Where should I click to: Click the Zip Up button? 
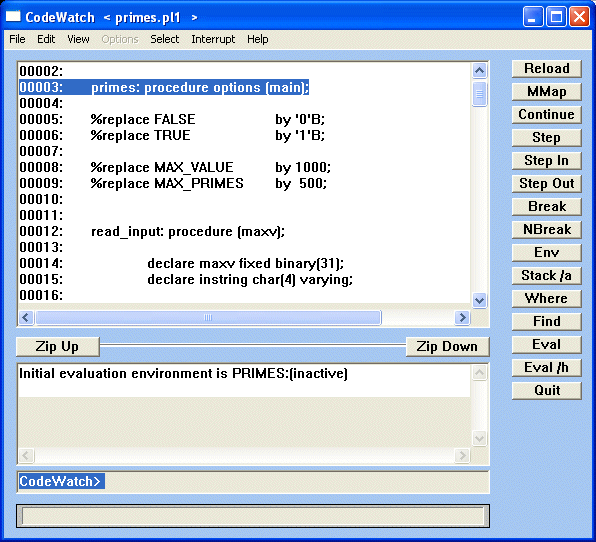[58, 347]
